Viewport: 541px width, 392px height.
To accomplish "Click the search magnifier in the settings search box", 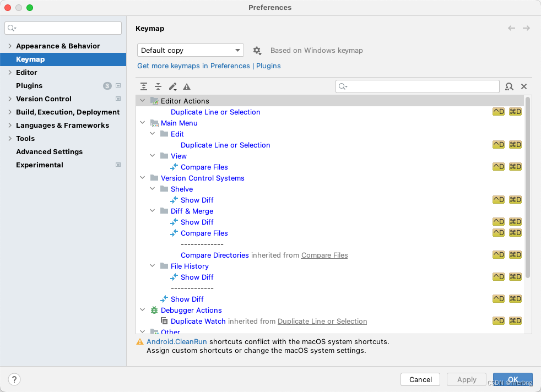I will point(12,28).
